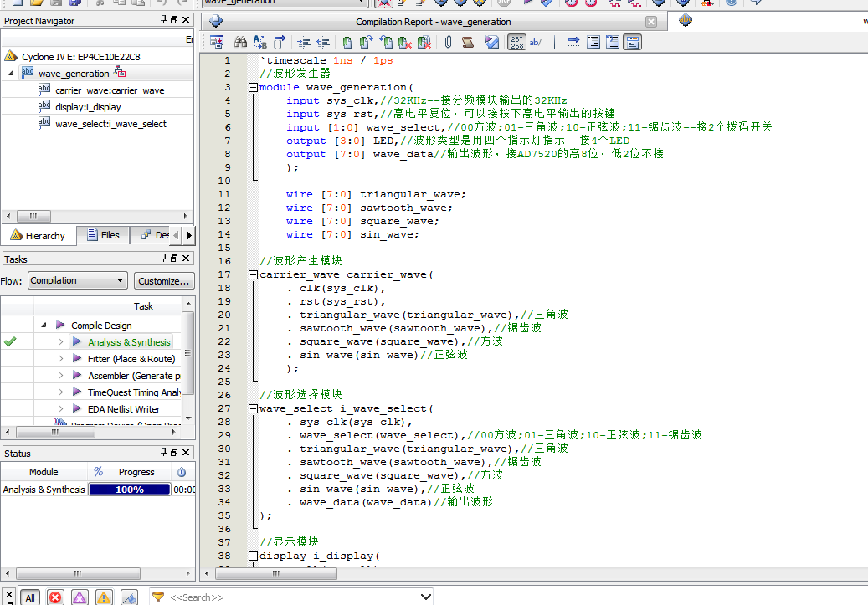Open the Compilation Report - wave_generation tab
The height and width of the screenshot is (605, 868).
433,22
